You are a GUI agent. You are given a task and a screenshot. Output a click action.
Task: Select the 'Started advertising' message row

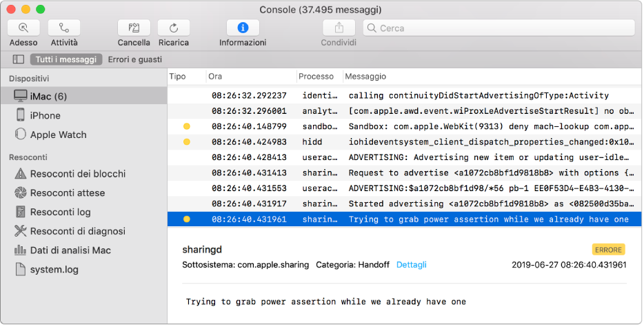[404, 204]
